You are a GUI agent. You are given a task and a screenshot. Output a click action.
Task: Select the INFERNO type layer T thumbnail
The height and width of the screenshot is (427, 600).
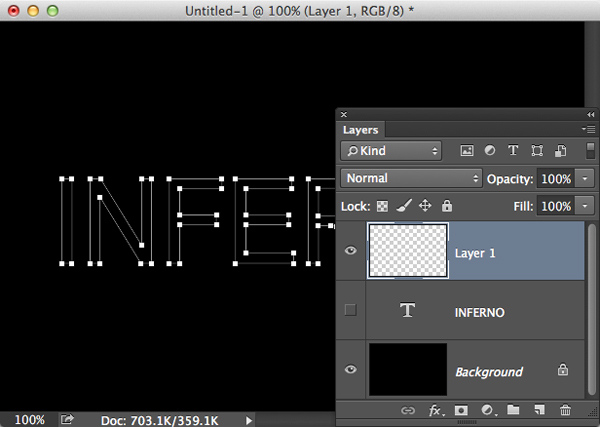pos(408,310)
